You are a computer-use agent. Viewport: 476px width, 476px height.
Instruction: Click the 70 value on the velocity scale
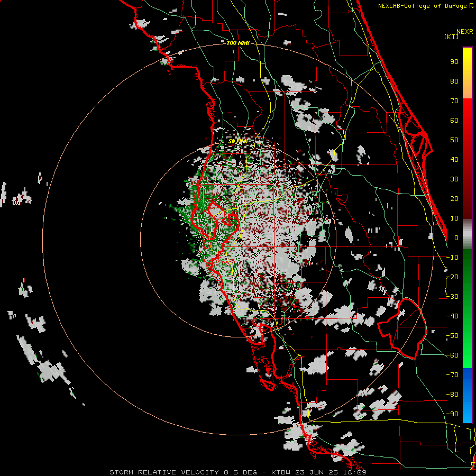454,101
